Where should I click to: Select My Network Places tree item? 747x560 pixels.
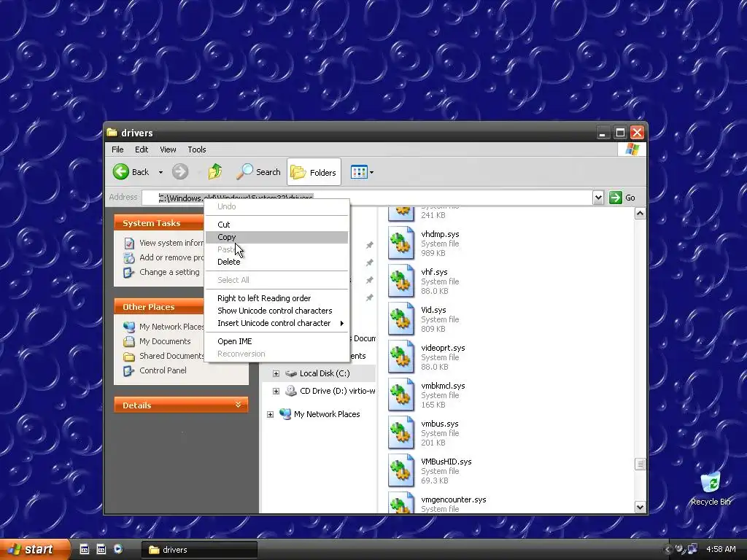click(x=327, y=414)
